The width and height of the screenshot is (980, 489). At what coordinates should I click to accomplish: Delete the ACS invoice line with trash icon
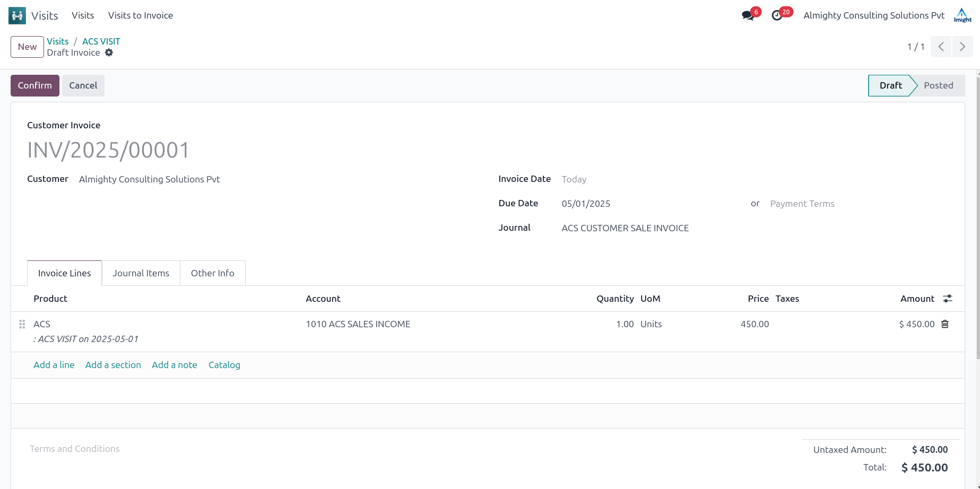coord(945,324)
